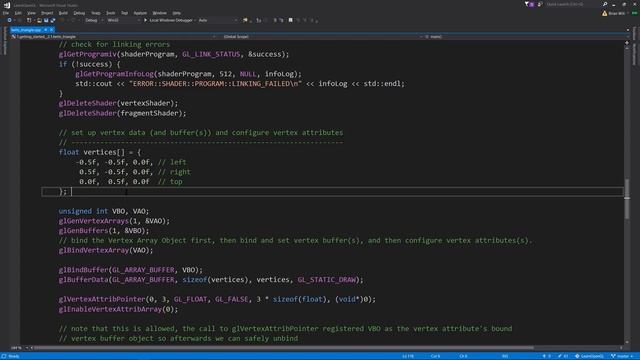Open the Test menu

click(x=124, y=13)
